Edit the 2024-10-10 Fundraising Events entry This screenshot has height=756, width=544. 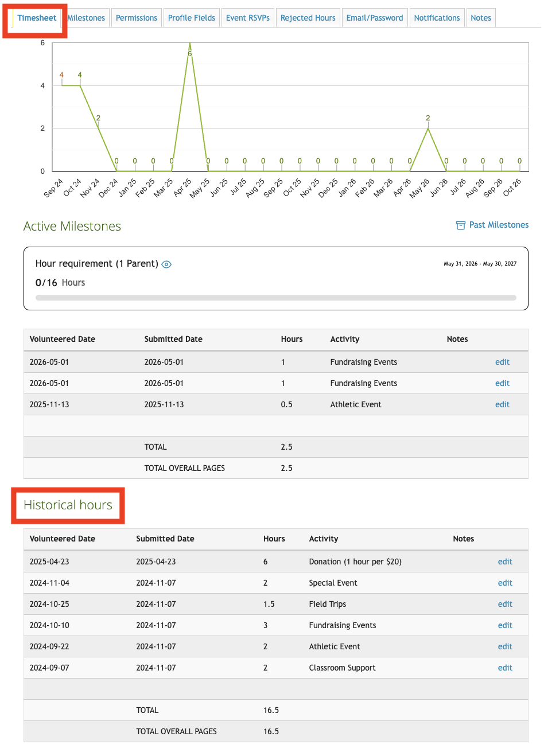tap(505, 625)
